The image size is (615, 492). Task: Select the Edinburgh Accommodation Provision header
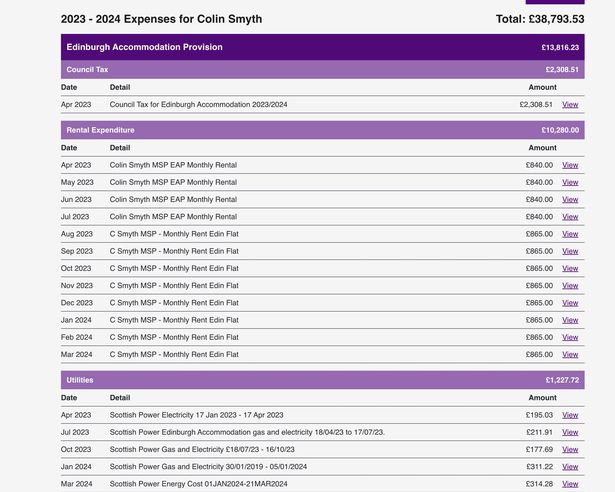pos(322,47)
